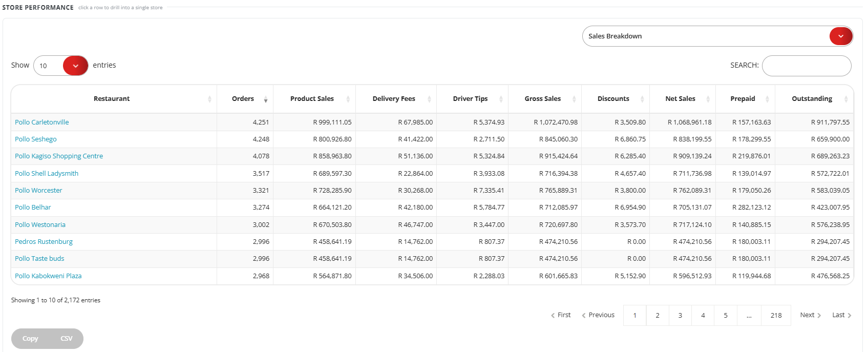Export table using CSV button

click(67, 339)
